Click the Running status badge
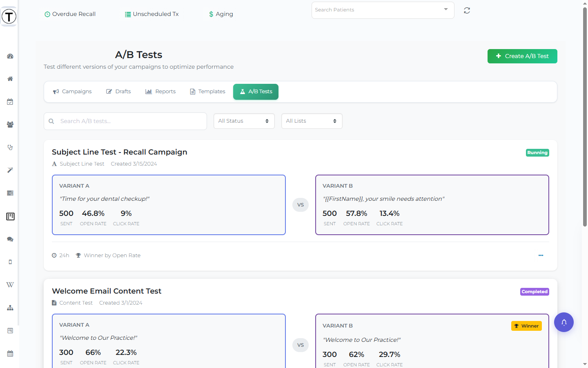This screenshot has height=368, width=588. click(x=537, y=153)
